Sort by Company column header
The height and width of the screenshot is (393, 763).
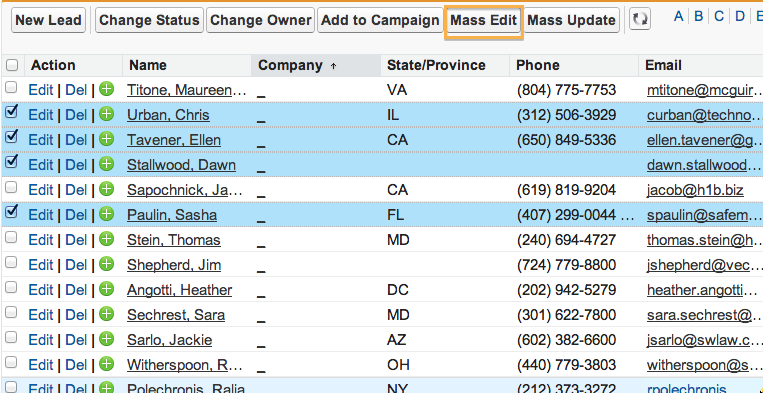coord(290,65)
